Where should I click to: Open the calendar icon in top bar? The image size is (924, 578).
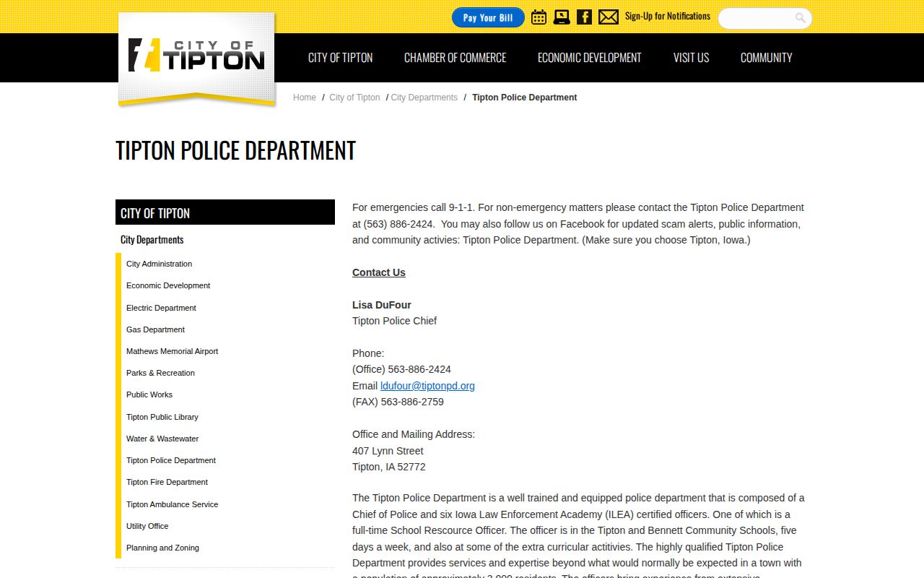click(539, 17)
